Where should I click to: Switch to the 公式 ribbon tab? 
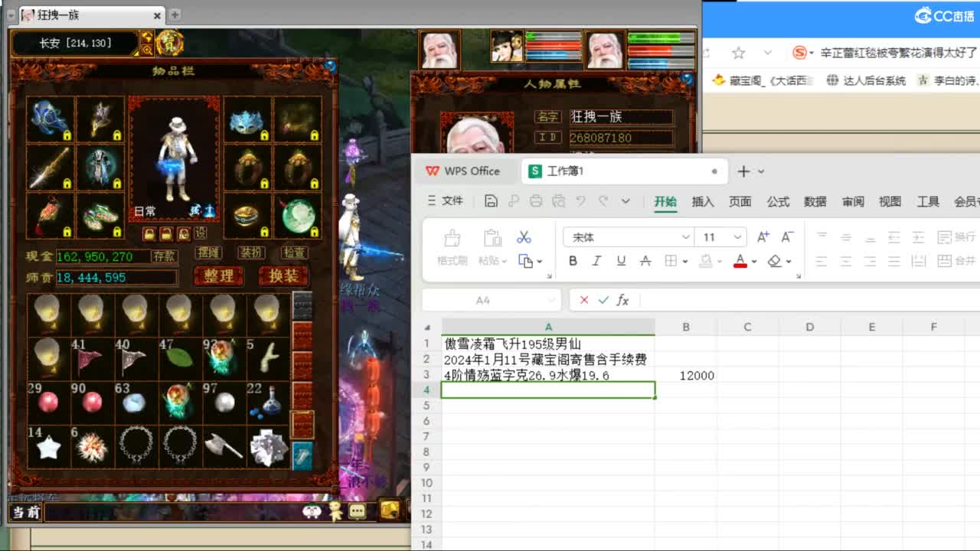click(778, 202)
